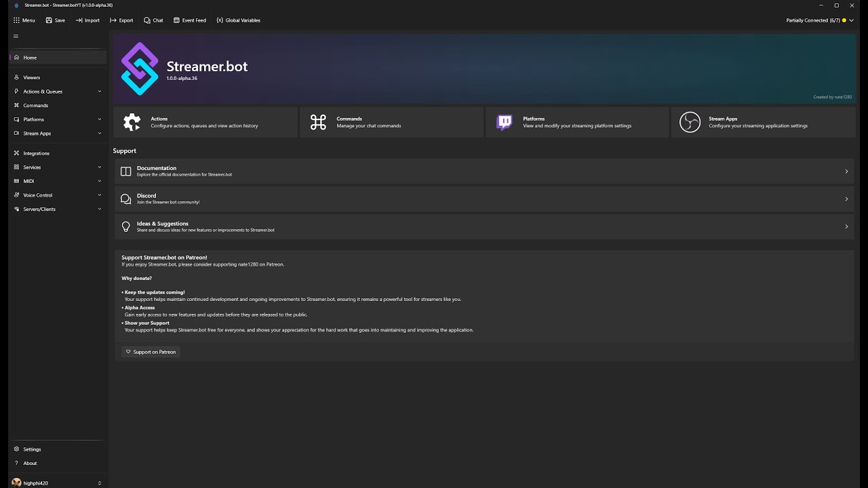Click Support on Patreon button
This screenshot has width=868, height=488.
click(x=151, y=352)
